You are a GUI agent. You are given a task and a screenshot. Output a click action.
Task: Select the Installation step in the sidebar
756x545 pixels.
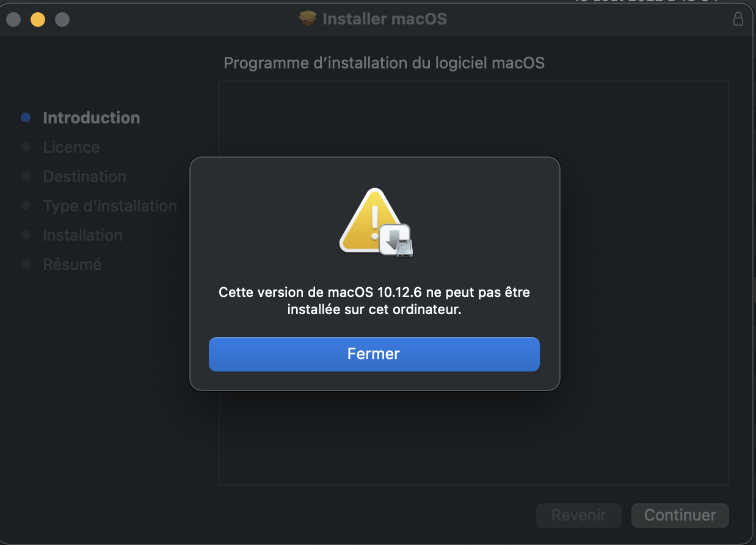[82, 235]
